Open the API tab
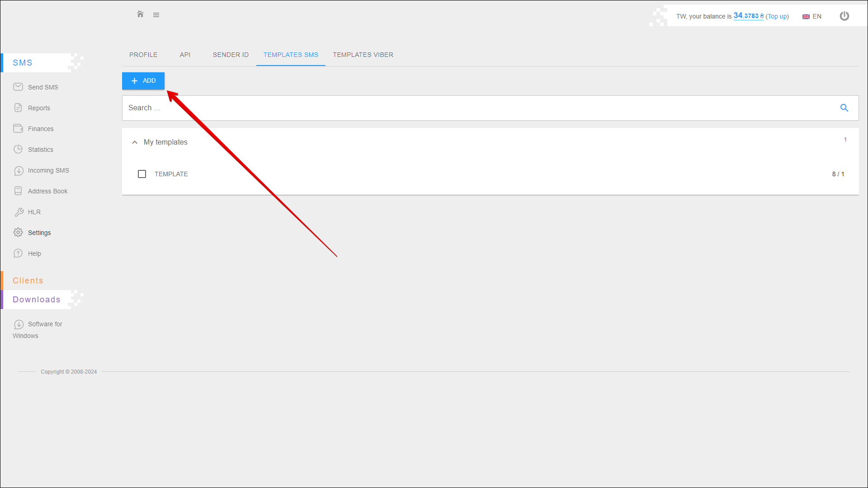 point(185,55)
